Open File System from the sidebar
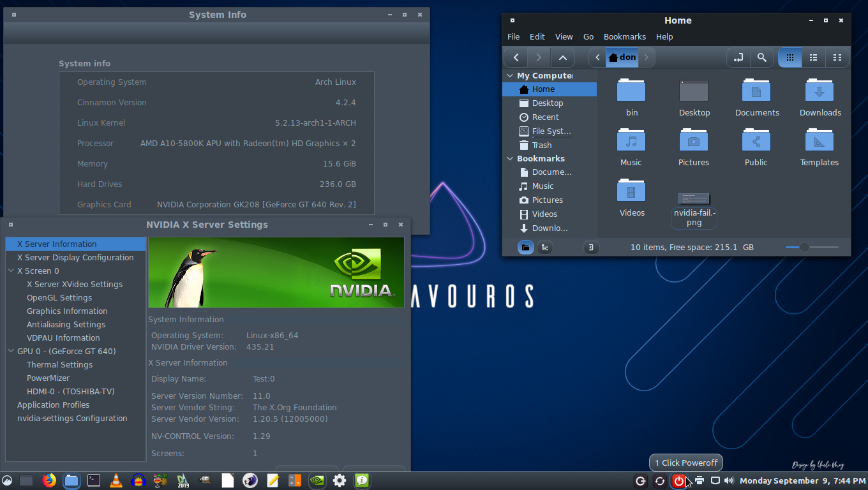This screenshot has height=490, width=868. click(x=550, y=131)
